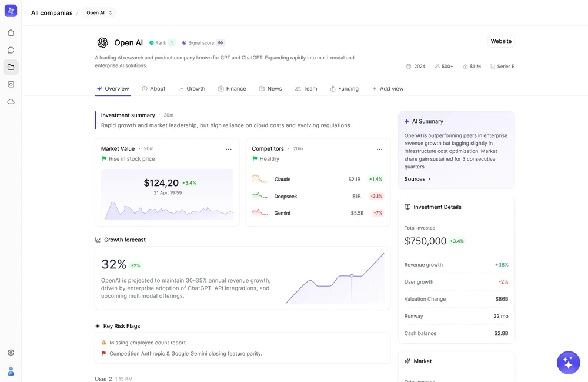Open the home icon in the sidebar
This screenshot has width=588, height=382.
(11, 32)
